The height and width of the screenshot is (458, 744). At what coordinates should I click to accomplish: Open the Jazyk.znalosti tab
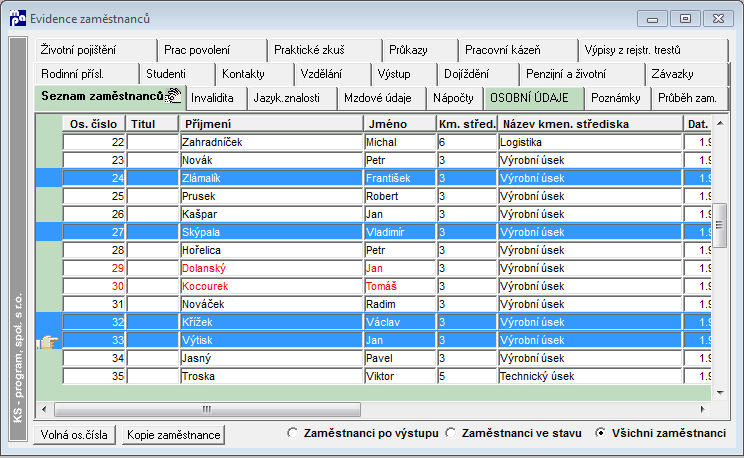click(292, 98)
